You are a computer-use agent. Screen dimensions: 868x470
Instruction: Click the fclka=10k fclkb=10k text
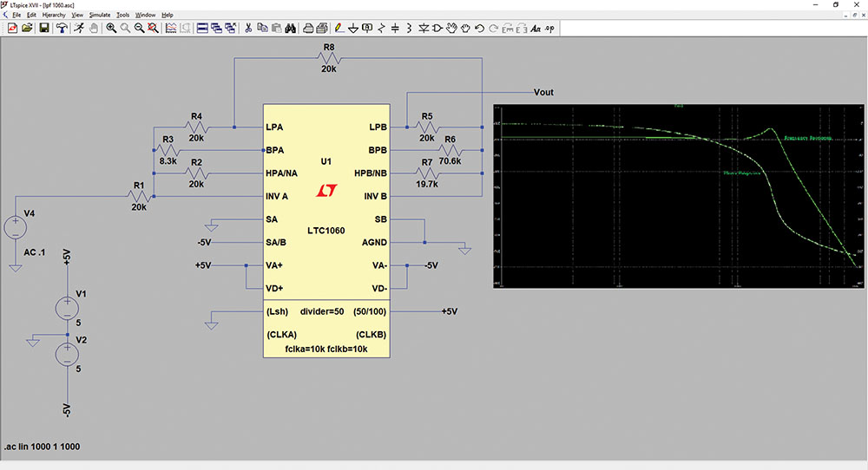tap(326, 349)
